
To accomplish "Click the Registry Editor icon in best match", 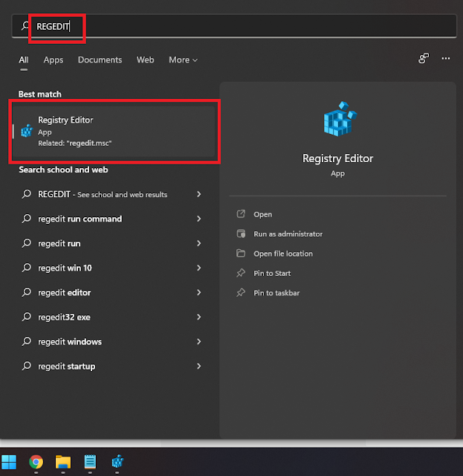I will (x=27, y=131).
